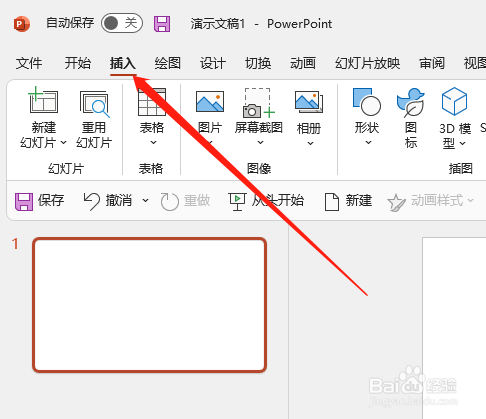Open the 幻灯片放映 (Slide Show) tab
The image size is (486, 419).
click(x=368, y=63)
